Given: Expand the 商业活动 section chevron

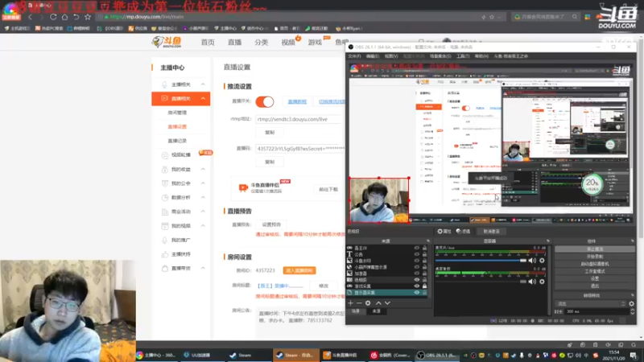Looking at the screenshot, I should (203, 212).
